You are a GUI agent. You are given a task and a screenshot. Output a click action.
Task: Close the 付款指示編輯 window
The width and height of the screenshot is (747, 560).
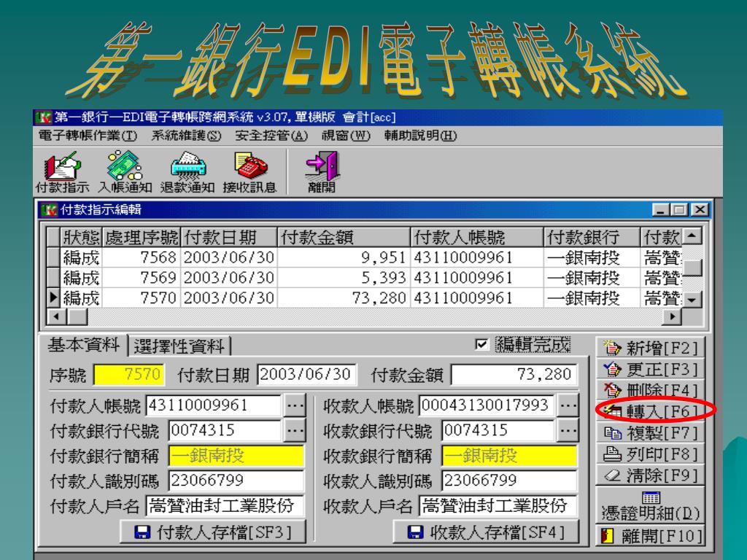click(700, 209)
